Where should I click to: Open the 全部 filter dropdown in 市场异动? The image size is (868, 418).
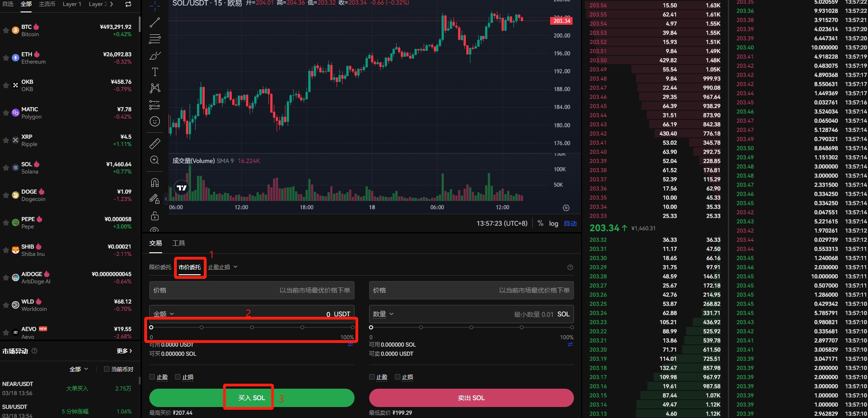pos(79,369)
